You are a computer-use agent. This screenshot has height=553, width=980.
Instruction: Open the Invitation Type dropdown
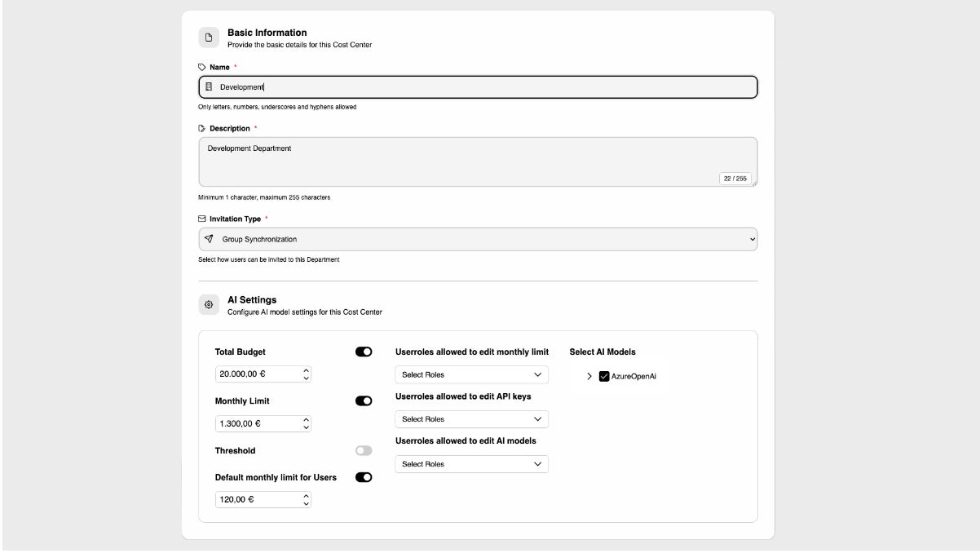478,239
